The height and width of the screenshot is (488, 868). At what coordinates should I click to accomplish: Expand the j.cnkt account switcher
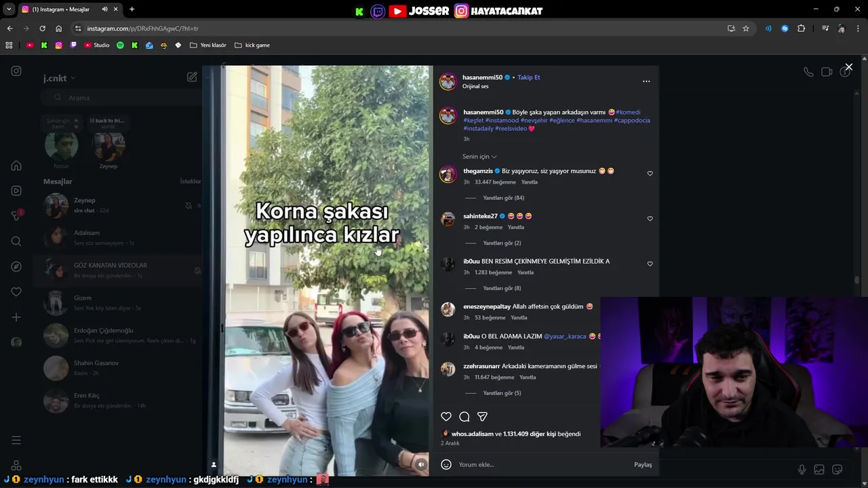click(60, 78)
